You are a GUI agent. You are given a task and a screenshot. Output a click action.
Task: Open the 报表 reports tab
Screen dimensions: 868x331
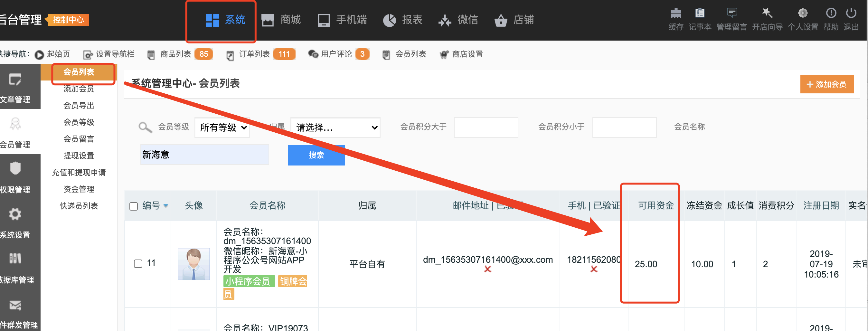(x=402, y=20)
